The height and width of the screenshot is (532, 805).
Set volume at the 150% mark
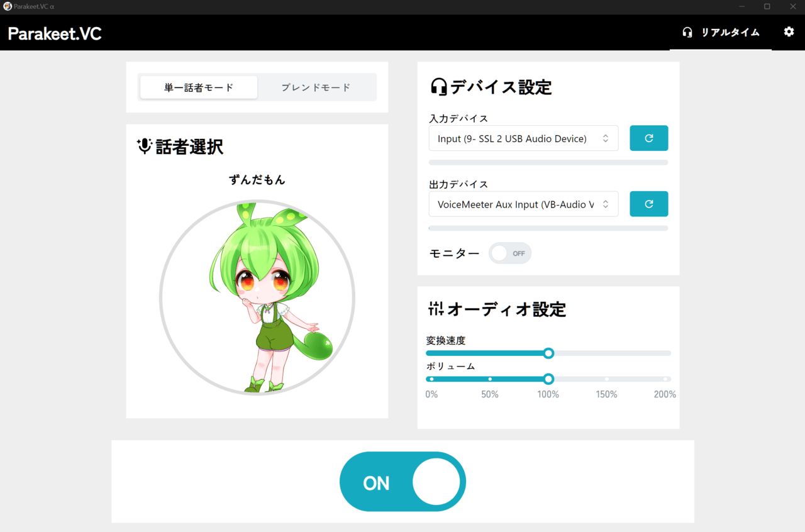coord(607,379)
